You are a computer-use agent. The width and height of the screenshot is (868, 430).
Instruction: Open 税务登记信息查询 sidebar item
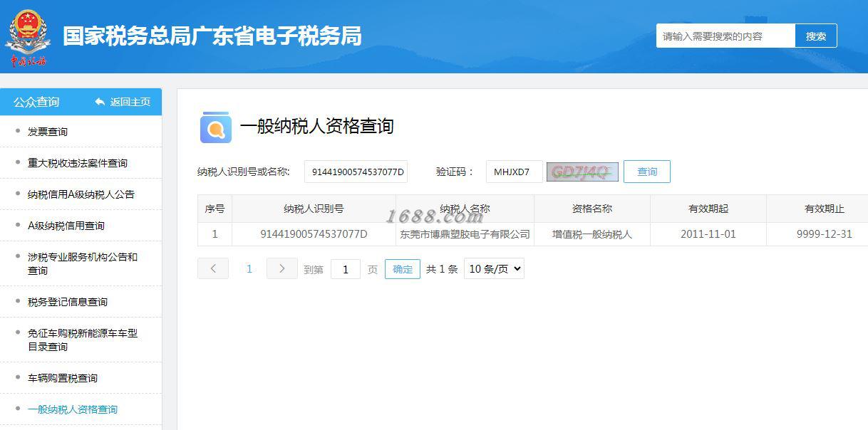68,302
